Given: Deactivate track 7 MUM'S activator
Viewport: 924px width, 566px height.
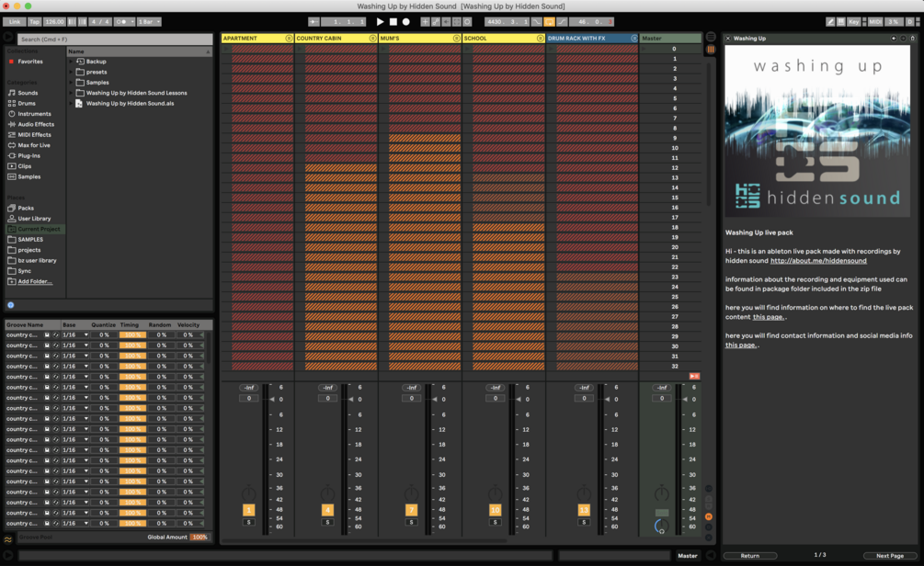Looking at the screenshot, I should click(x=411, y=510).
